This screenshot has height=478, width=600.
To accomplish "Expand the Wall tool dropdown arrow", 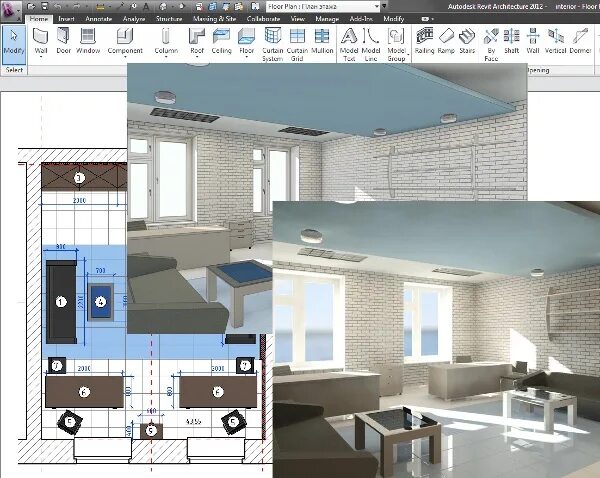I will (x=41, y=57).
